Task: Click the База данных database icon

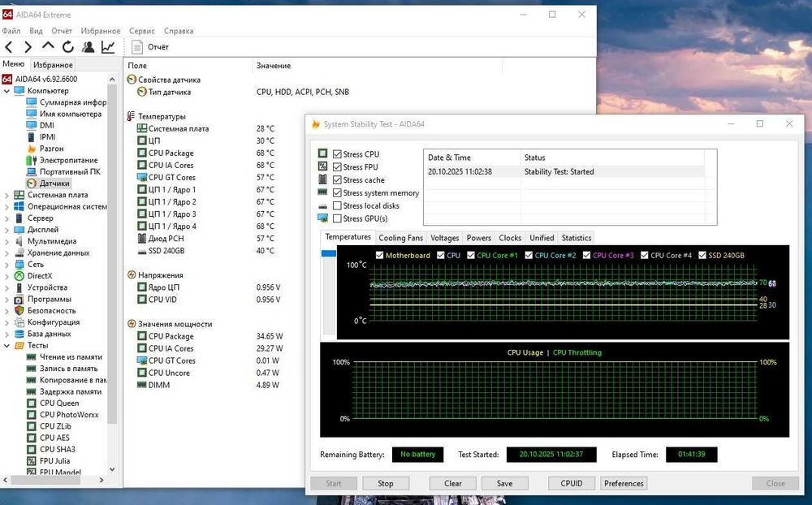Action: pos(19,334)
